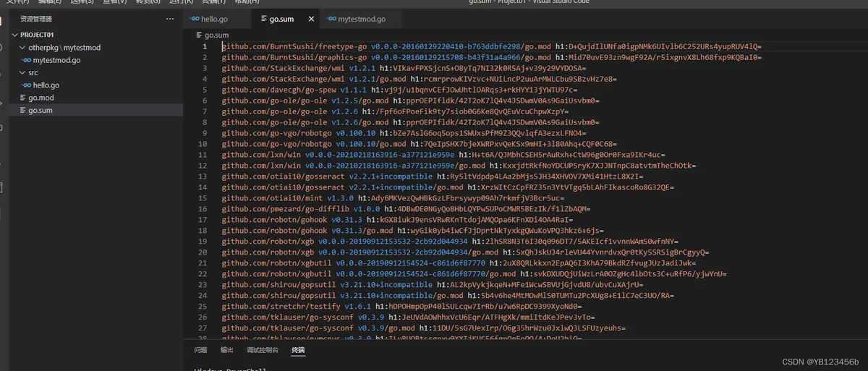Screen dimensions: 868x371
Task: Collapse the otherpkg\mytestmod folder
Action: click(x=22, y=47)
